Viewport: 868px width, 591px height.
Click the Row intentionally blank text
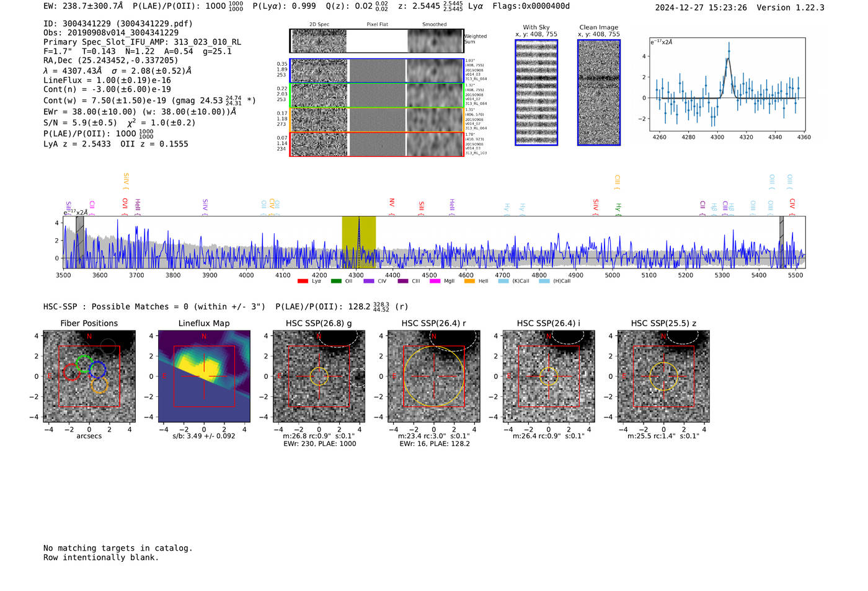click(101, 558)
